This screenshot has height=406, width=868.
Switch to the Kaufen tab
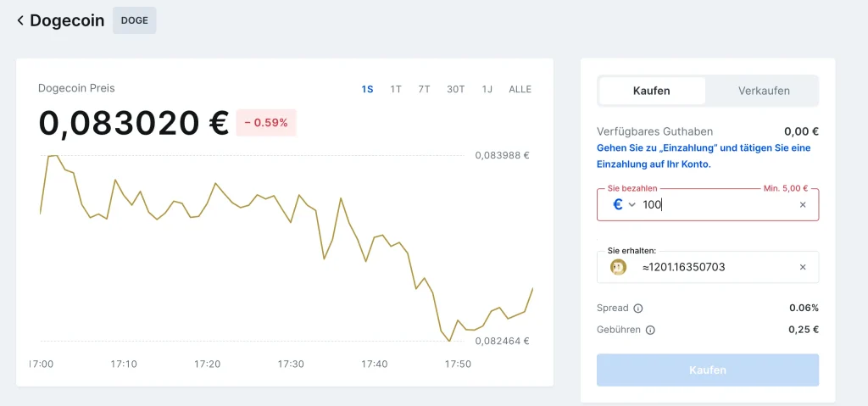652,91
